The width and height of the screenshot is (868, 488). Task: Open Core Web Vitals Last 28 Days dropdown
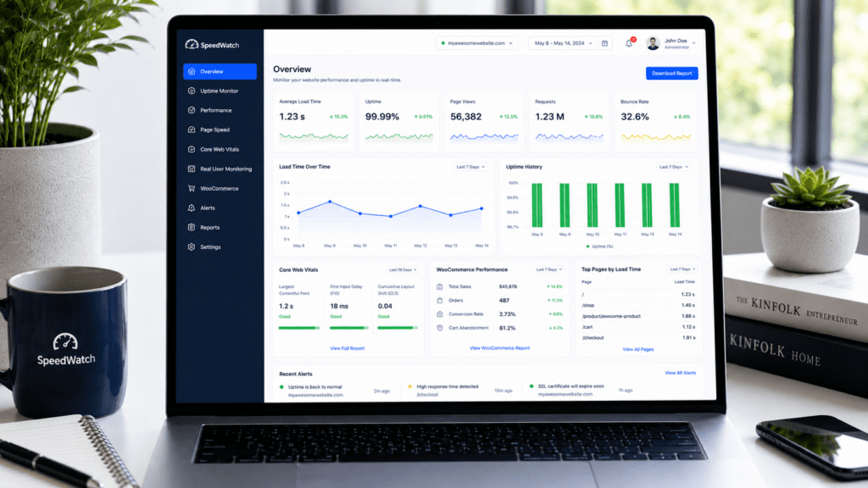pyautogui.click(x=403, y=270)
